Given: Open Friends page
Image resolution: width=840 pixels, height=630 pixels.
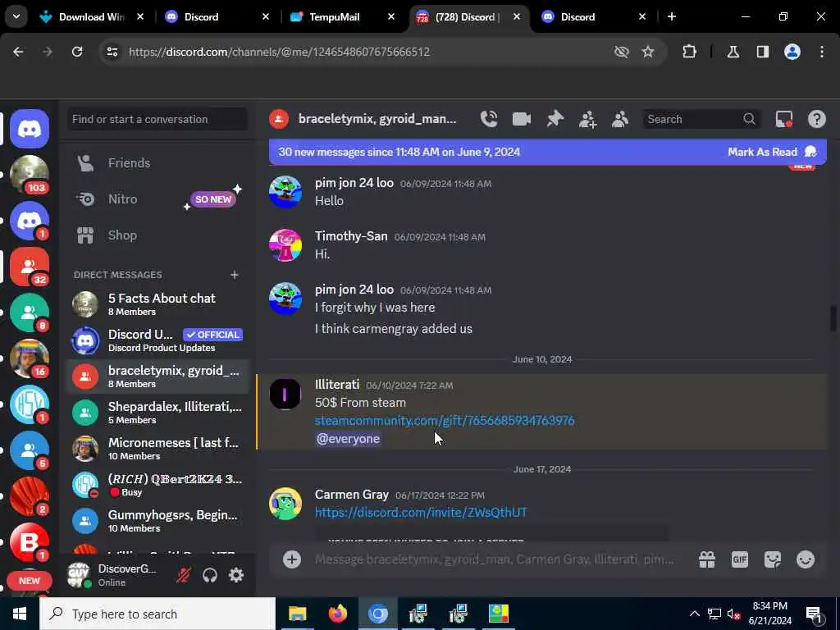Looking at the screenshot, I should pos(157,163).
